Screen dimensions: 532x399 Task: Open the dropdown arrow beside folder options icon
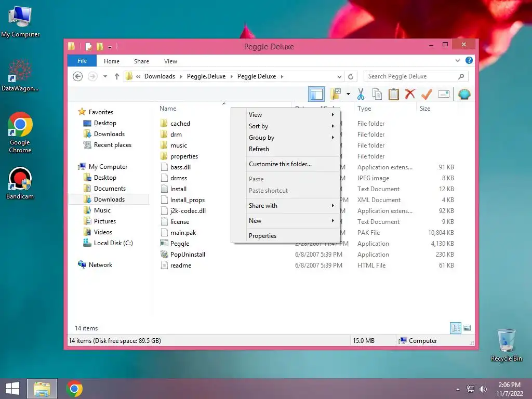click(x=348, y=94)
